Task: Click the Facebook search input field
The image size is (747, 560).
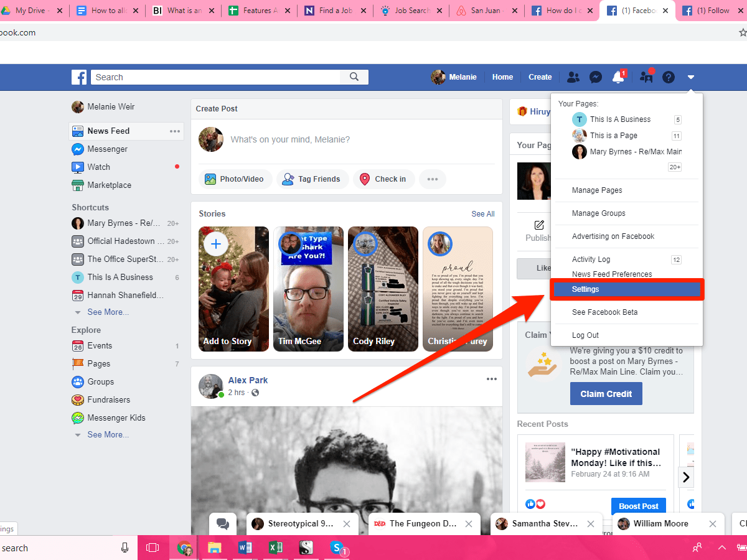Action: click(x=215, y=77)
